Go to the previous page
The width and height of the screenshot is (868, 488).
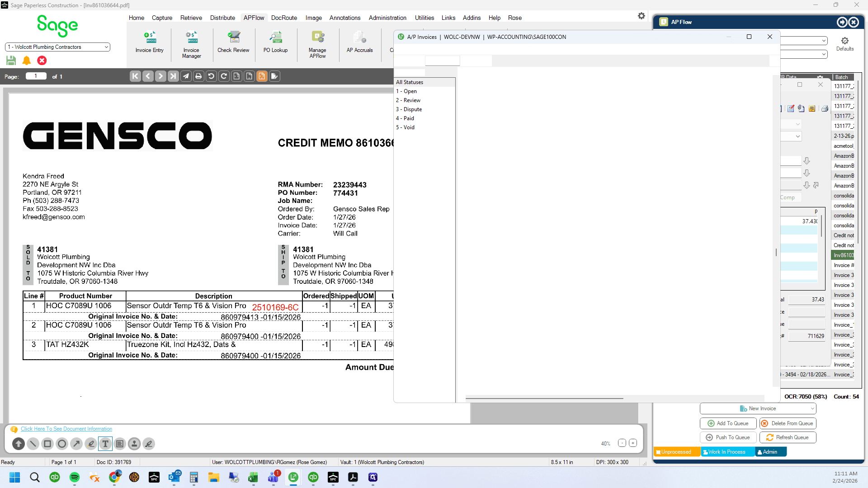pos(148,76)
